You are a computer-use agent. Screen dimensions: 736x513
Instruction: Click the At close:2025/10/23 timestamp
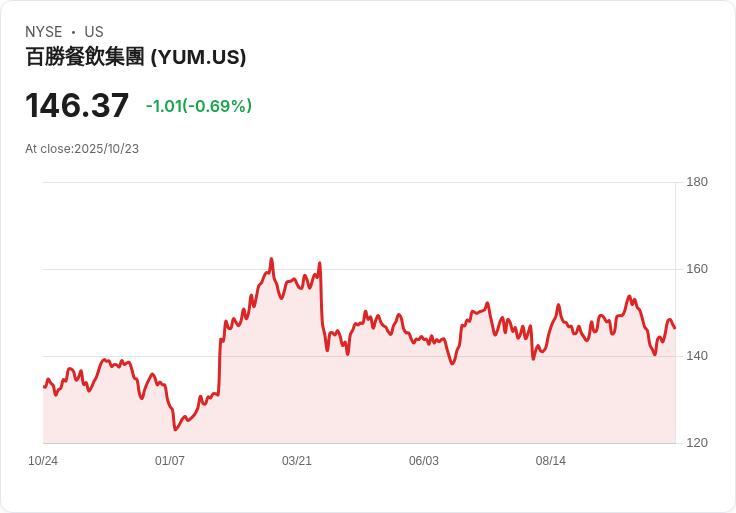[82, 149]
